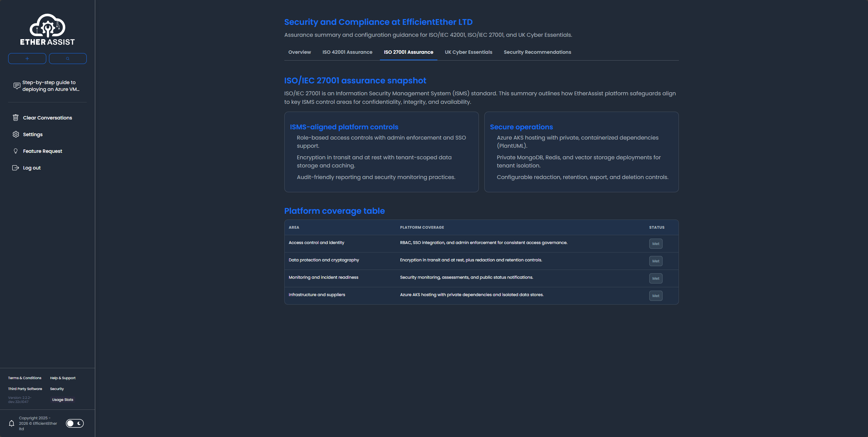Open the Third Party Software link
The width and height of the screenshot is (868, 437).
tap(25, 389)
